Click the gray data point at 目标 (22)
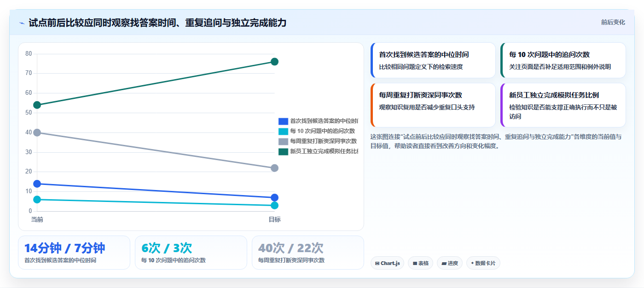This screenshot has height=288, width=644. (274, 168)
